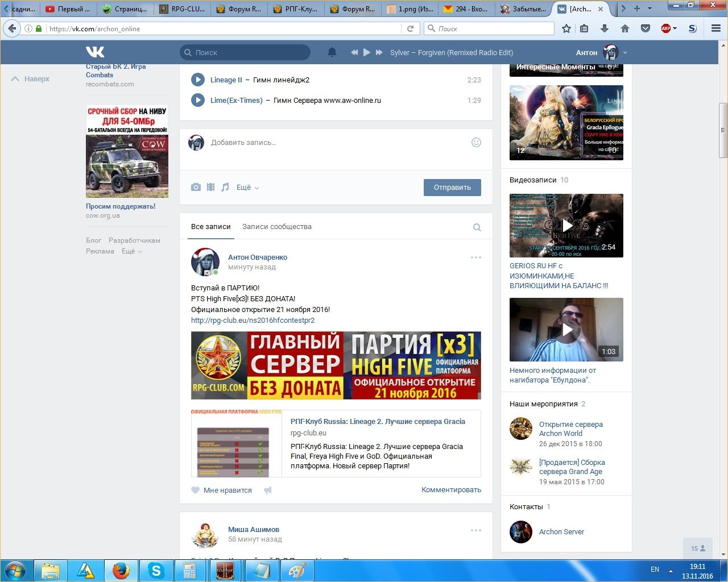
Task: Open Paint from taskbar
Action: pos(297,571)
